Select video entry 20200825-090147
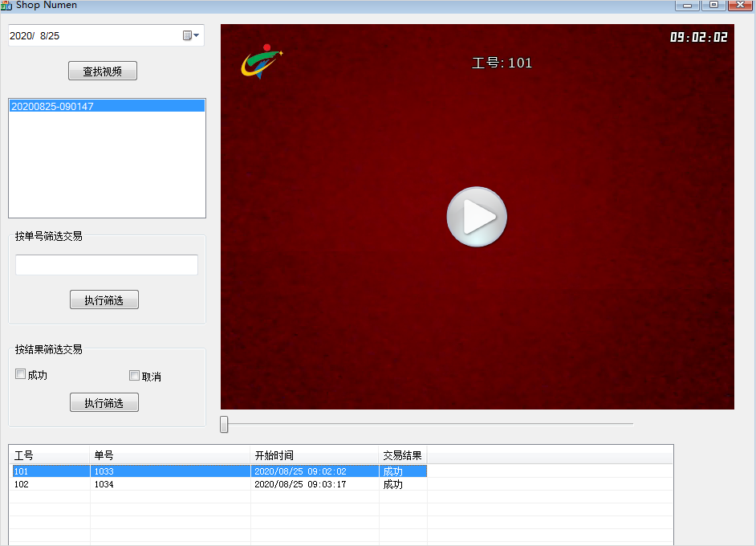This screenshot has height=546, width=756. click(x=107, y=106)
